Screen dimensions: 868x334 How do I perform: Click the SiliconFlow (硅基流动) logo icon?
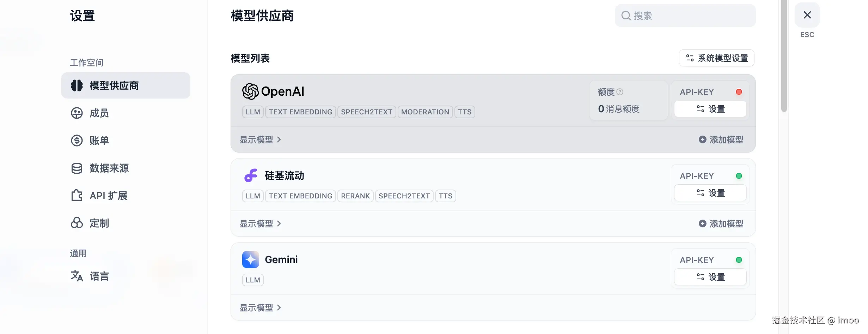[251, 175]
